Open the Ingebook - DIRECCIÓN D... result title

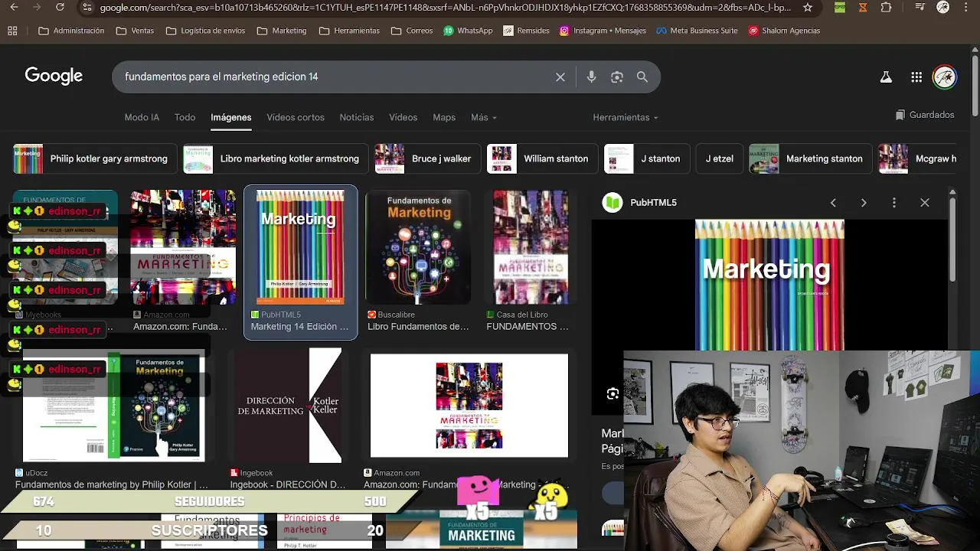tap(288, 484)
